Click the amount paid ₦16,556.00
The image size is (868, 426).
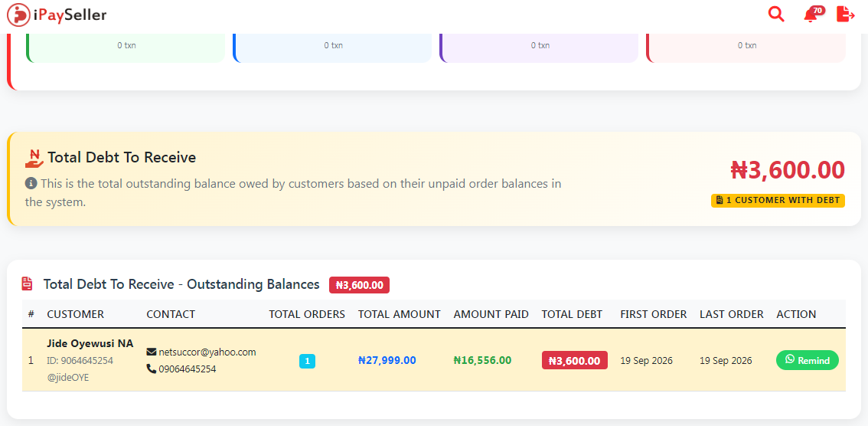point(482,360)
